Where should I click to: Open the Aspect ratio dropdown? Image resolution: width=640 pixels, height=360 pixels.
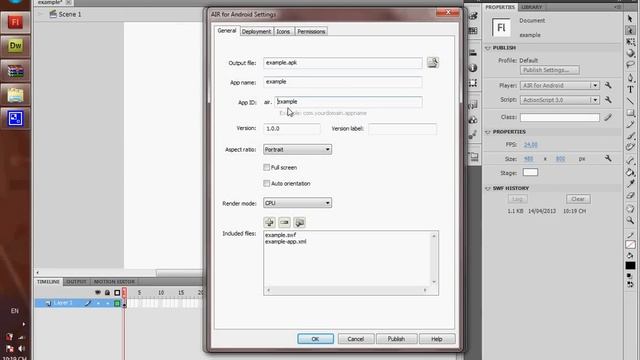(x=297, y=149)
